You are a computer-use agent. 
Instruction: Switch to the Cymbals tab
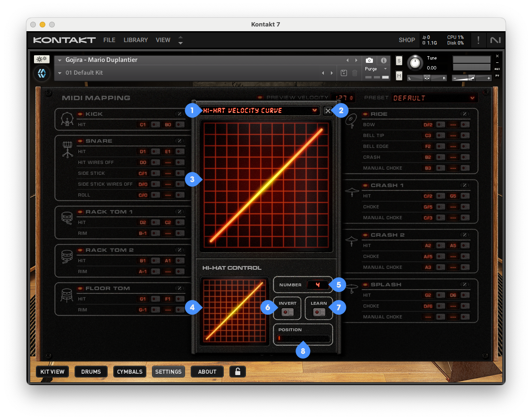pos(129,371)
